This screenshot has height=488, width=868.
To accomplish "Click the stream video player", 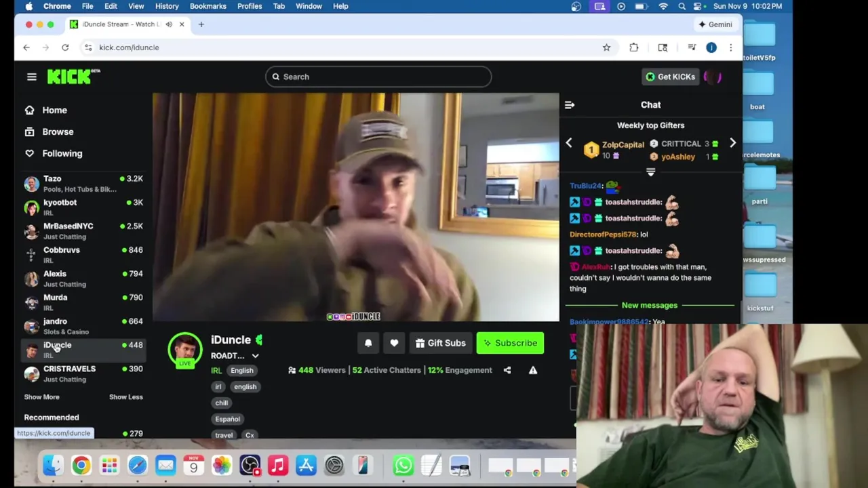I will pyautogui.click(x=356, y=207).
